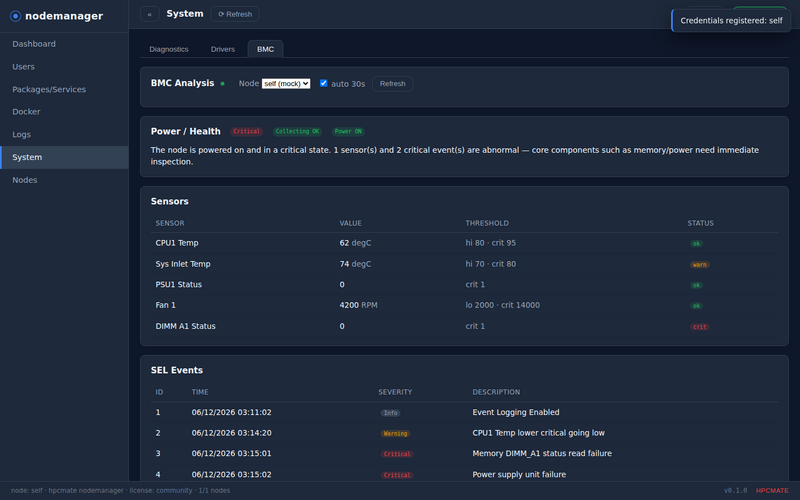Click the green BMC status dot
The width and height of the screenshot is (800, 500).
point(222,84)
